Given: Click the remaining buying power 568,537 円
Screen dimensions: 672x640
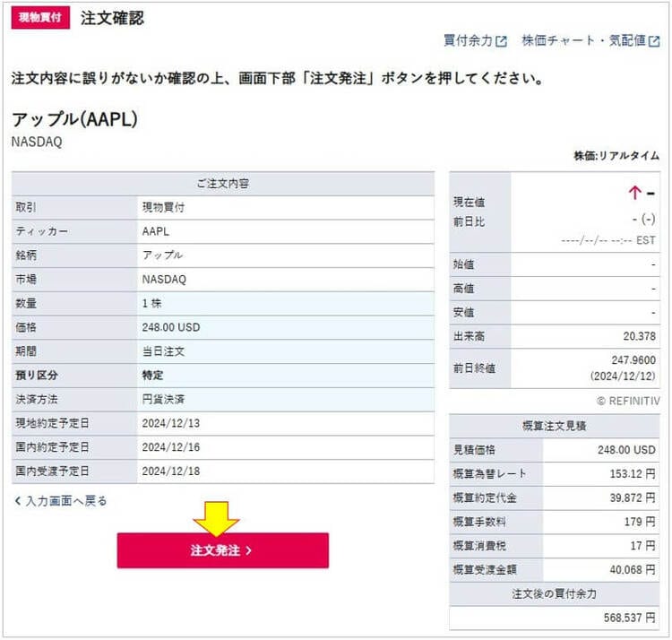Looking at the screenshot, I should click(630, 618).
